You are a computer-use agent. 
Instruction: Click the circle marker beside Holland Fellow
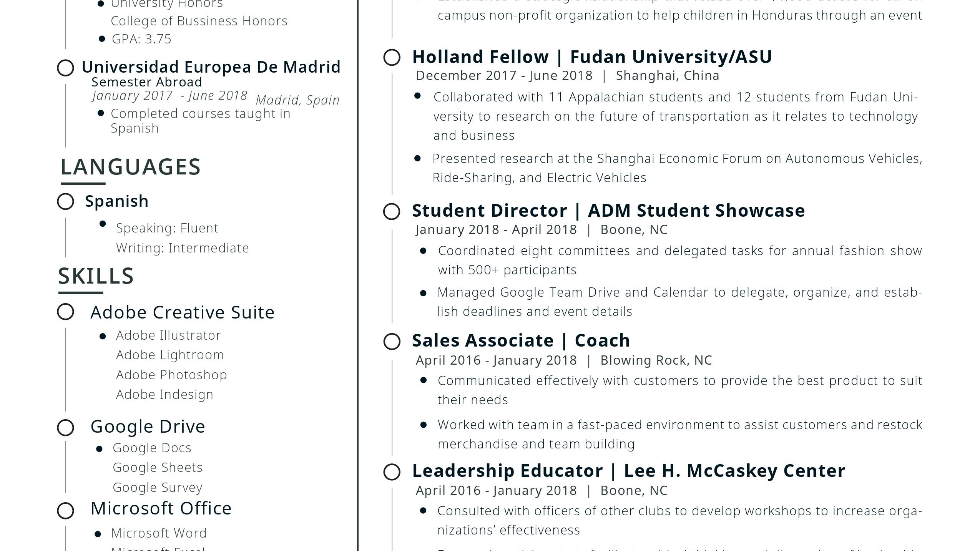tap(392, 58)
